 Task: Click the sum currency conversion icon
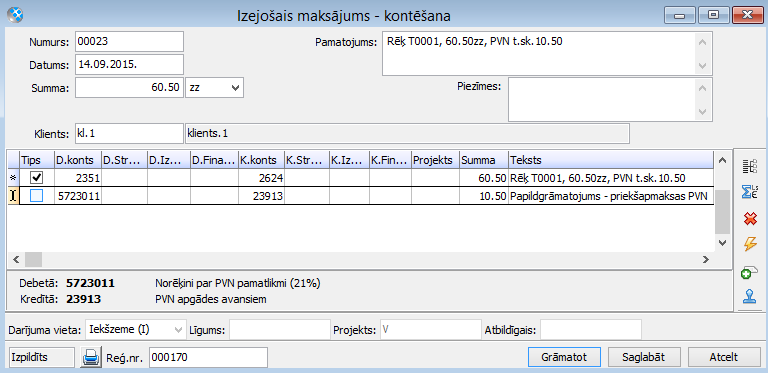point(750,191)
